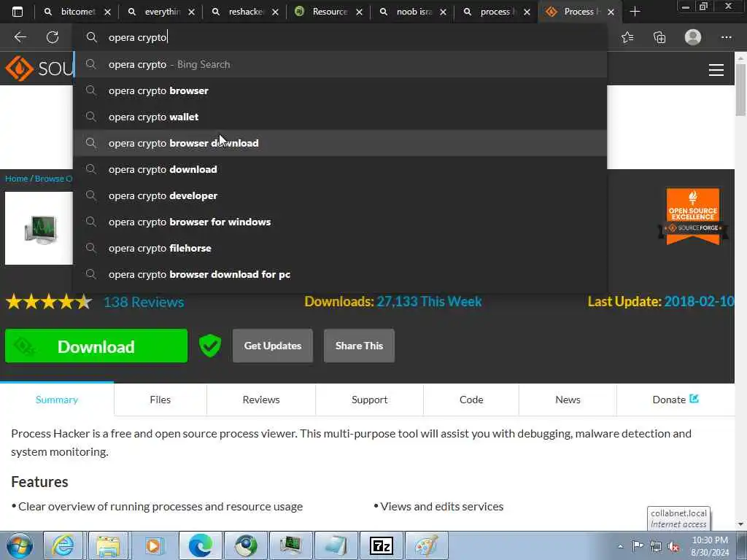
Task: Select suggestion 'opera crypto filehorse'
Action: click(x=340, y=248)
